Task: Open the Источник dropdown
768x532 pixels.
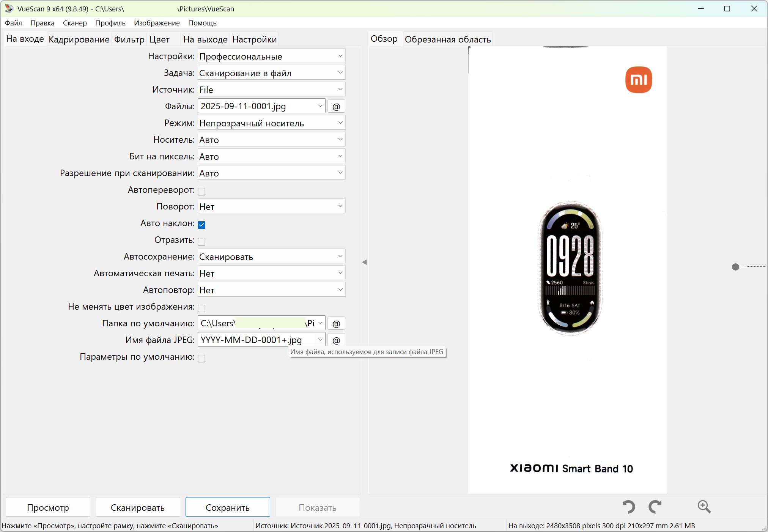Action: pos(271,90)
